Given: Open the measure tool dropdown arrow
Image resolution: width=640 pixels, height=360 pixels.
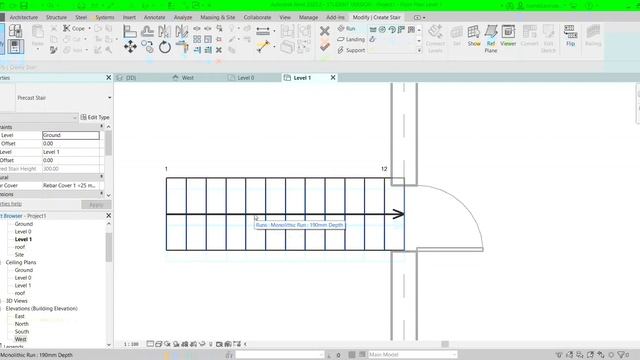Looking at the screenshot, I should [274, 31].
